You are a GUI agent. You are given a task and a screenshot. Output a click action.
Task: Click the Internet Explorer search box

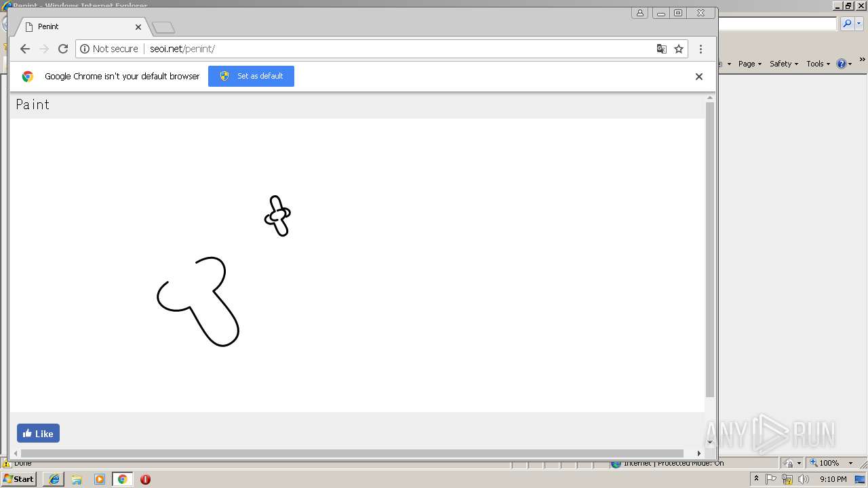click(778, 24)
